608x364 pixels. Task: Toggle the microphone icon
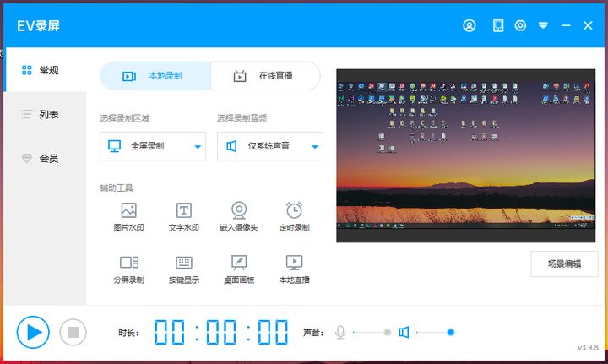click(x=340, y=332)
